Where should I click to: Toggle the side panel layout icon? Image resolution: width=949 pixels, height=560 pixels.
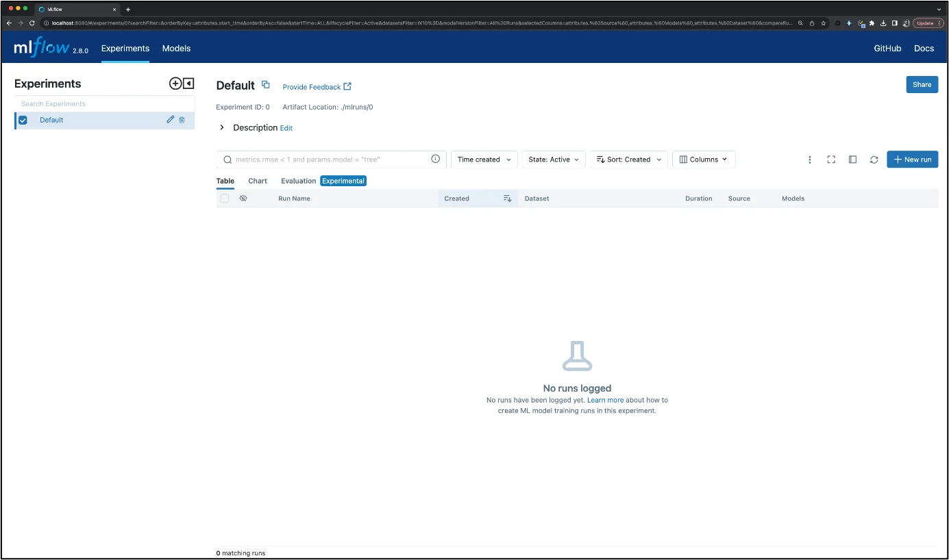pyautogui.click(x=852, y=160)
